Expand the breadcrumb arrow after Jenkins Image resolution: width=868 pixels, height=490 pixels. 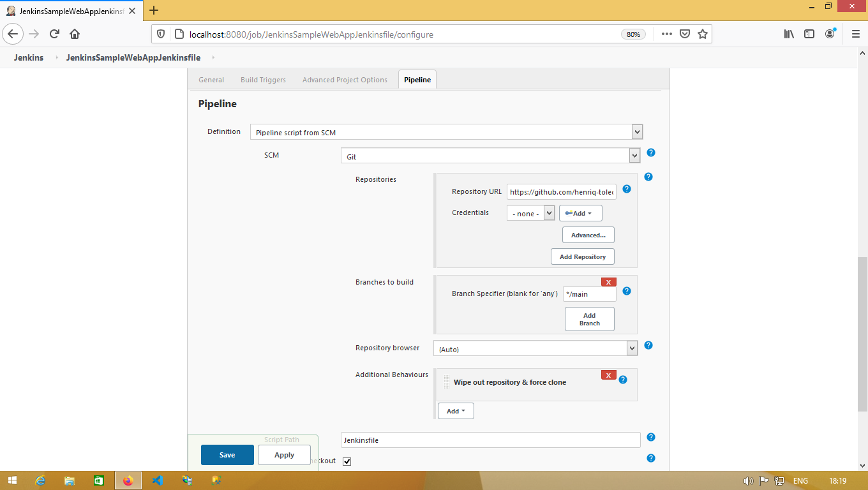[56, 57]
